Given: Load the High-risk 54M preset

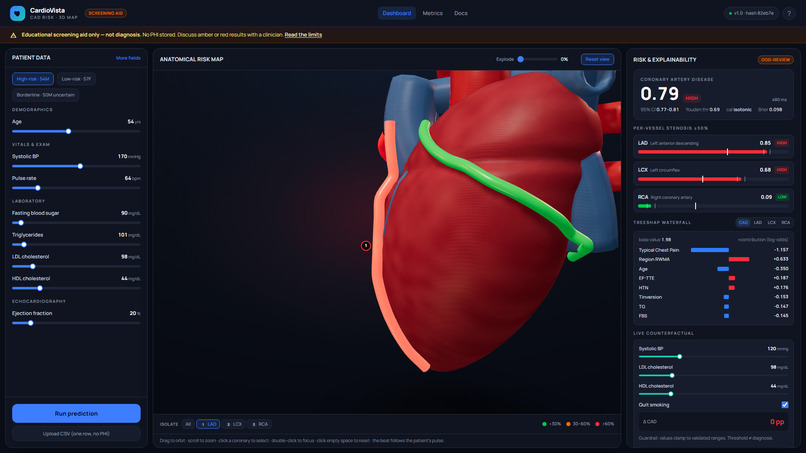Looking at the screenshot, I should click(x=33, y=79).
